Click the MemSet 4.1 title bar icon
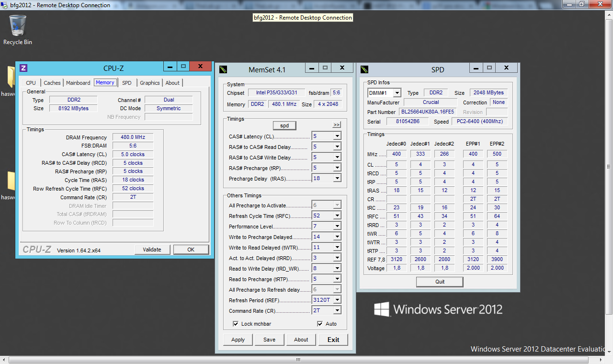Screen dimensions: 613x364 pyautogui.click(x=223, y=69)
